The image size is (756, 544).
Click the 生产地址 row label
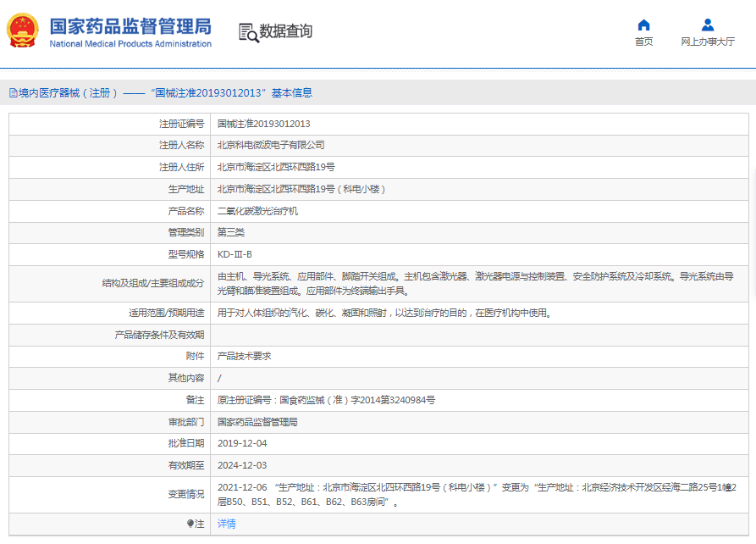186,189
